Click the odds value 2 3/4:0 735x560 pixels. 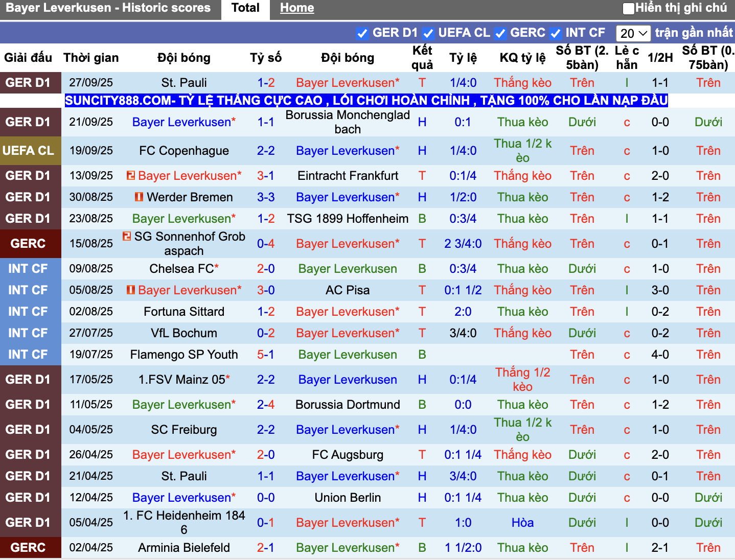coord(463,244)
